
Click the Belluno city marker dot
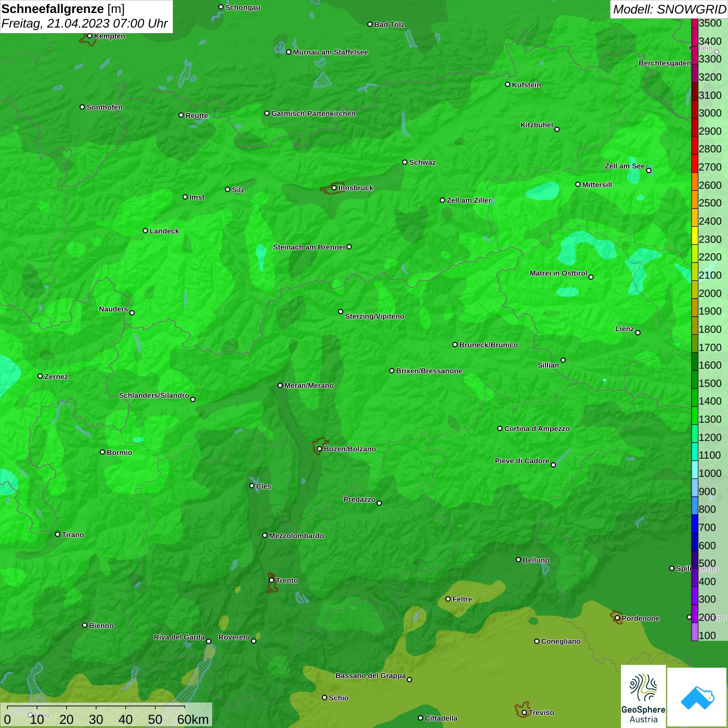[x=518, y=560]
